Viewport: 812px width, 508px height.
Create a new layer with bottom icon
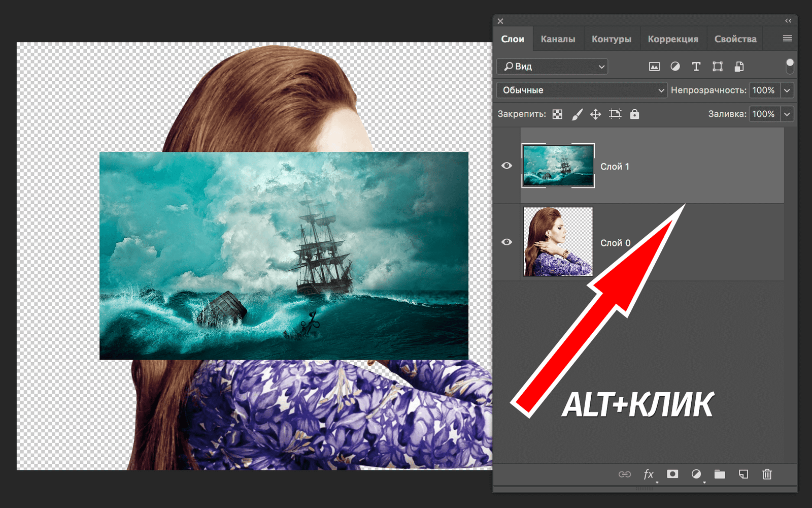(743, 474)
